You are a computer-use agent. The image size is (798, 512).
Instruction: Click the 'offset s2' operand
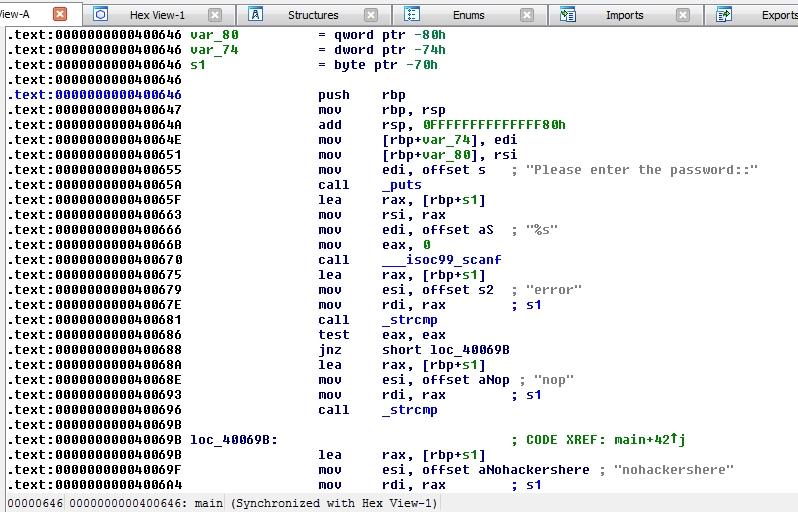click(458, 290)
